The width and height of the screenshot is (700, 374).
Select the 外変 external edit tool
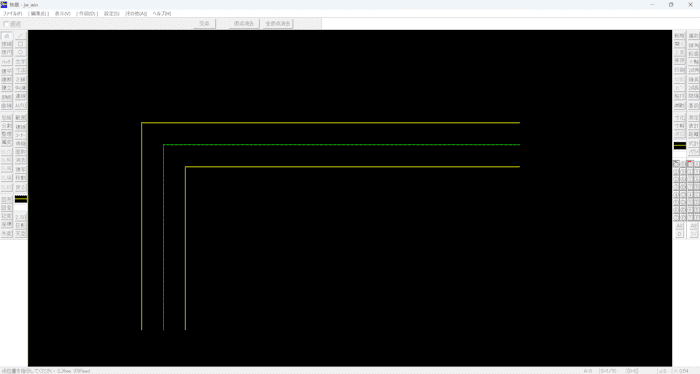(6, 233)
